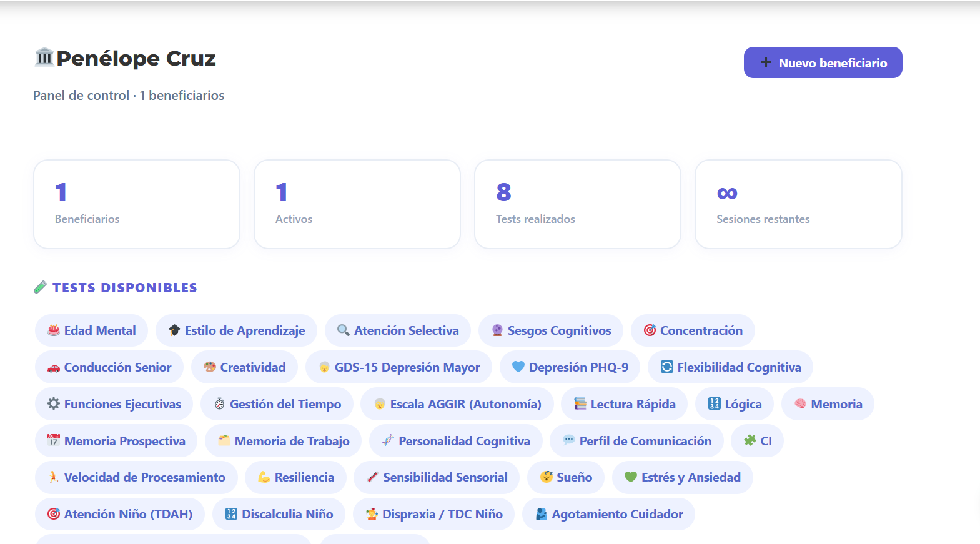The width and height of the screenshot is (980, 544).
Task: Click the test tube icon by Tests Disponibles
Action: pyautogui.click(x=40, y=287)
